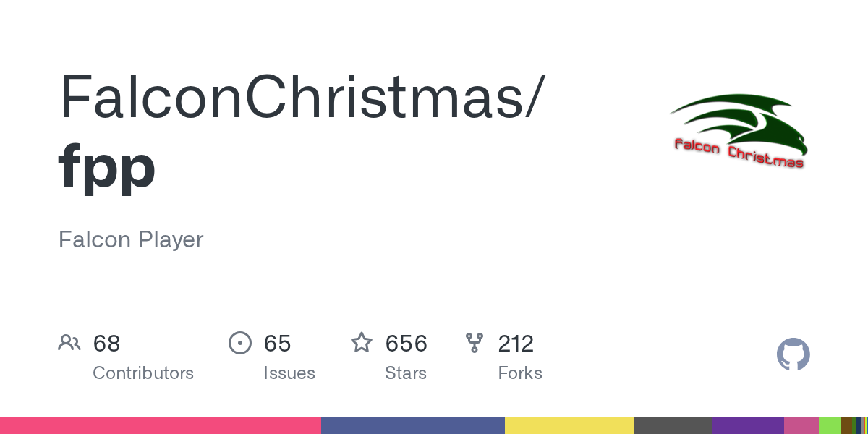Click the yellow language bar segment
Viewport: 868px width, 434px height.
(569, 425)
